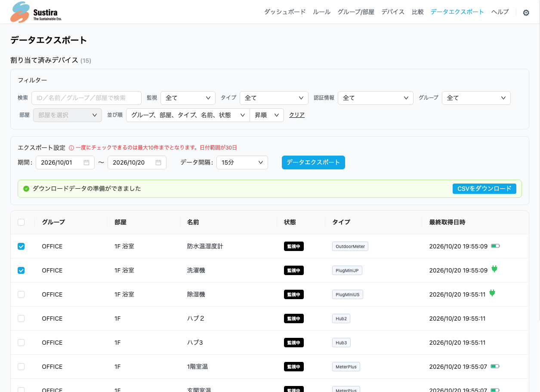Uncheck the 洗濯機 row checkbox
Screen dimensions: 540x392
tap(21, 270)
